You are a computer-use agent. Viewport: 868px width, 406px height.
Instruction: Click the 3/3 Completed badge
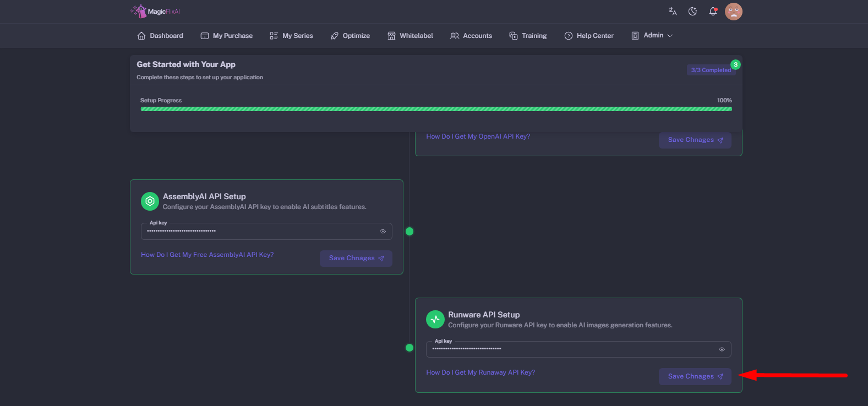click(x=711, y=70)
